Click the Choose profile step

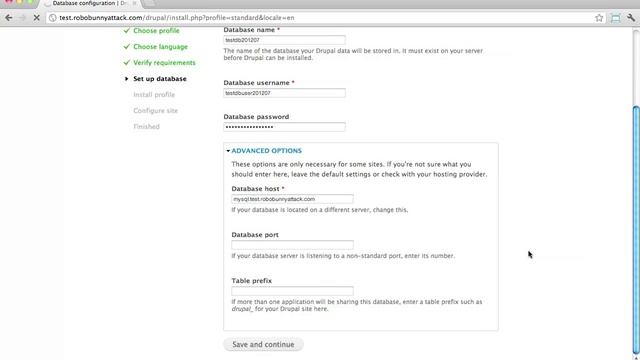(x=156, y=31)
